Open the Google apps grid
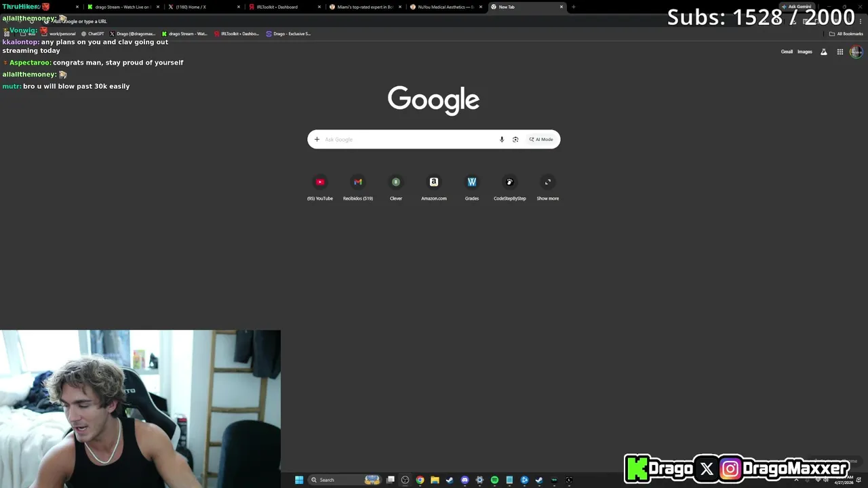 [840, 52]
